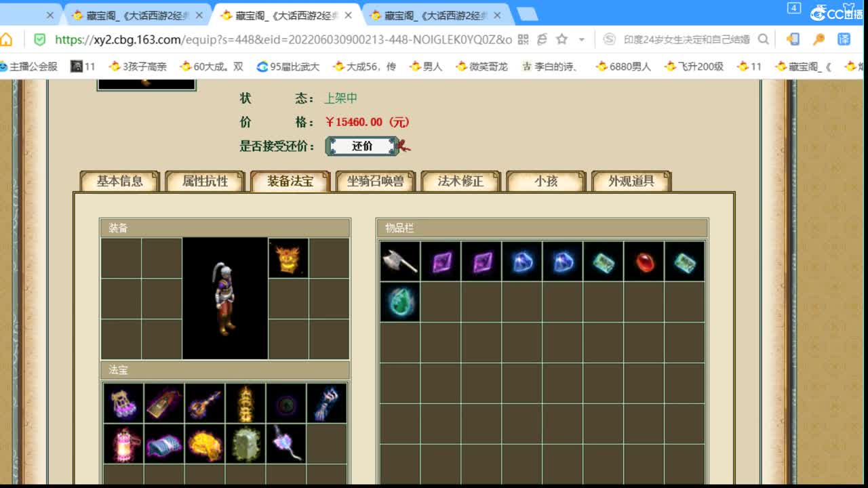Click the xy2.cbg.163.com address bar
The image size is (868, 488).
click(x=283, y=39)
